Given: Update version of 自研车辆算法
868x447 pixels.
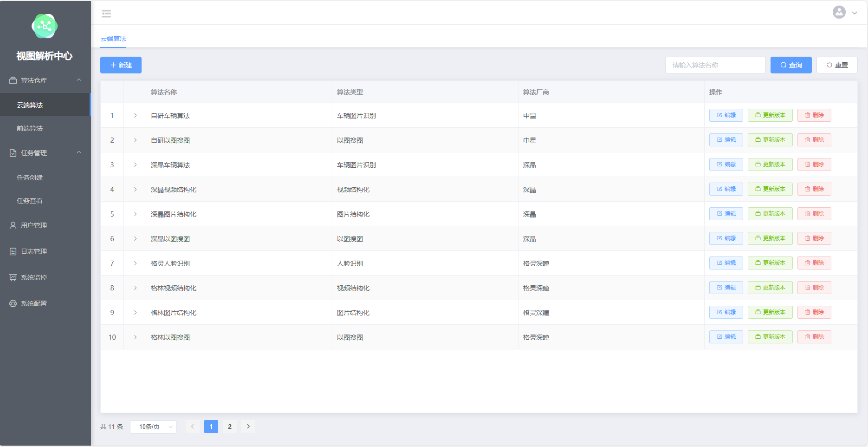Looking at the screenshot, I should tap(770, 115).
